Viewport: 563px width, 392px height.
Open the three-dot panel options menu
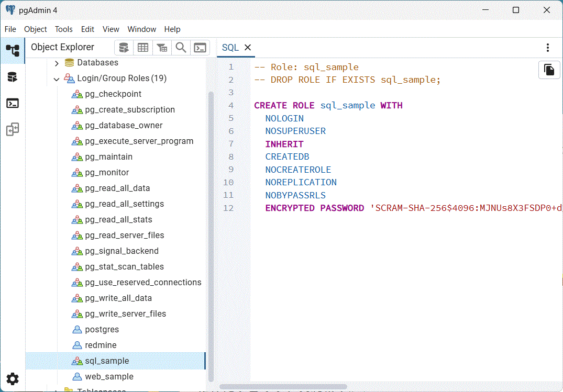click(x=548, y=48)
